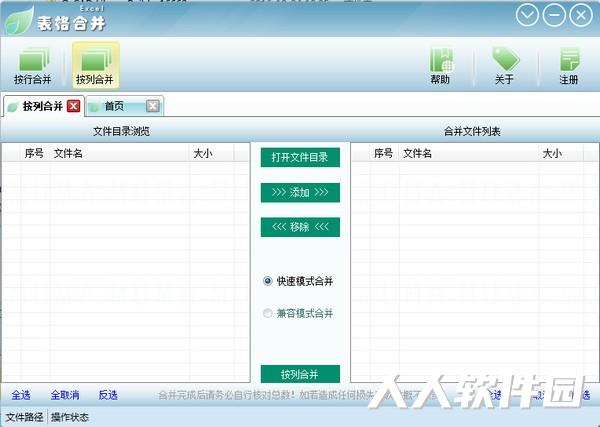Click the 打开文件目录 button

pyautogui.click(x=300, y=157)
